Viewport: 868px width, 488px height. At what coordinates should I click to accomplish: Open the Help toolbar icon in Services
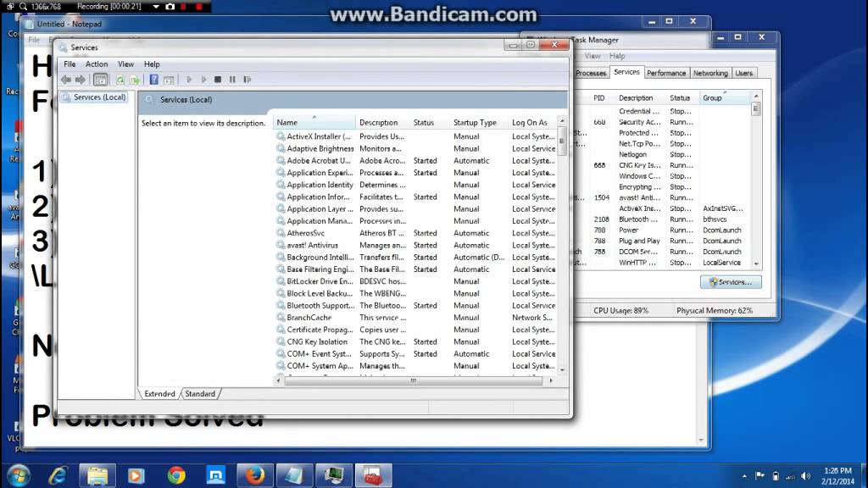(154, 80)
